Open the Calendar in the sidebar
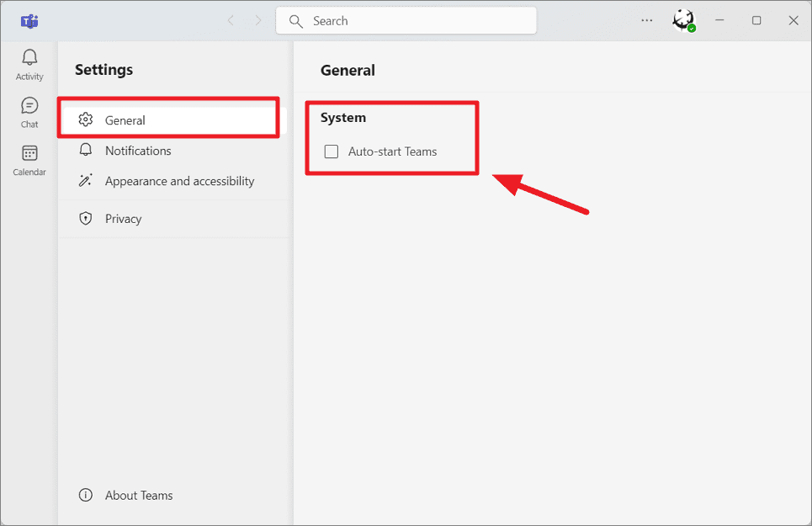 click(x=29, y=161)
